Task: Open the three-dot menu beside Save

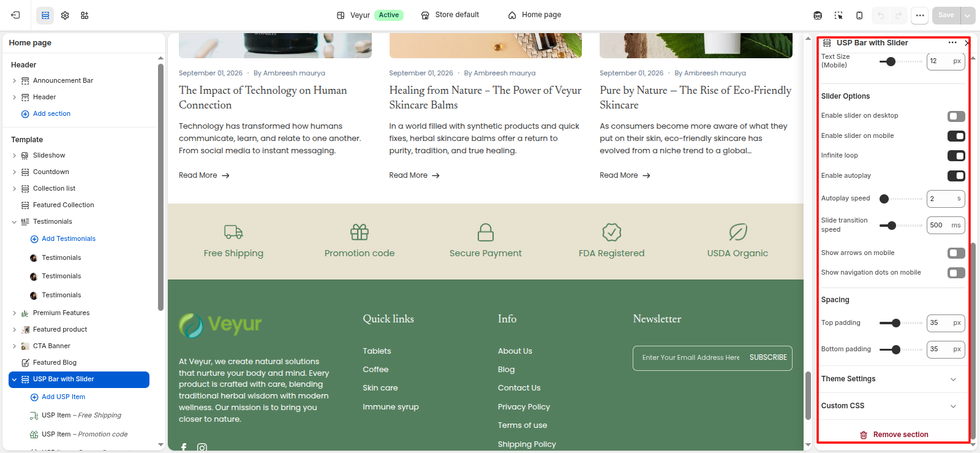Action: [919, 15]
